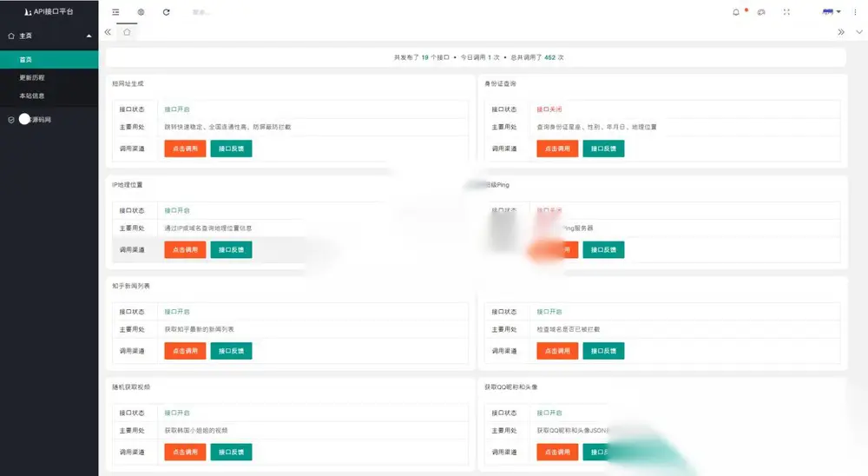Click the 知乎新闻列表 card title
Viewport: 868px width, 476px height.
pyautogui.click(x=131, y=286)
